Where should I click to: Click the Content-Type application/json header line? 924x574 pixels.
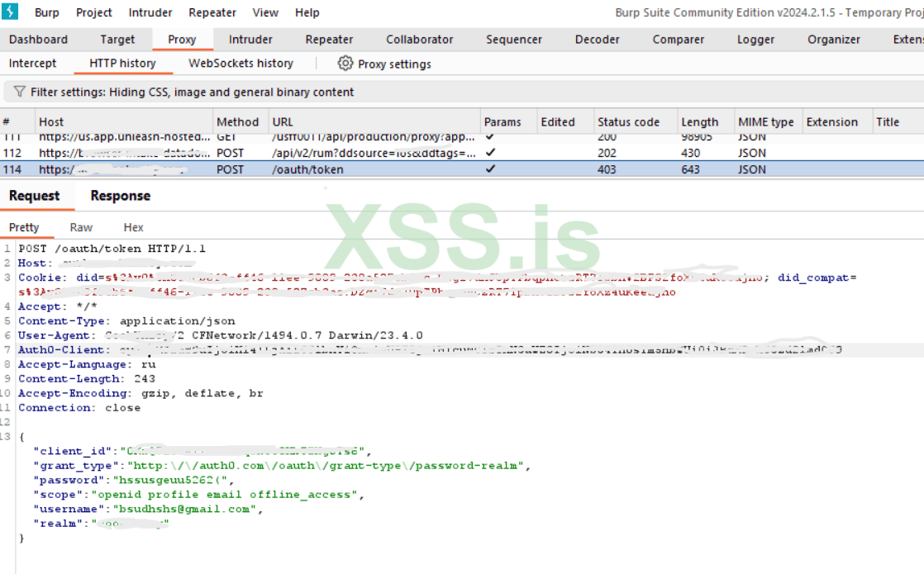pyautogui.click(x=126, y=320)
